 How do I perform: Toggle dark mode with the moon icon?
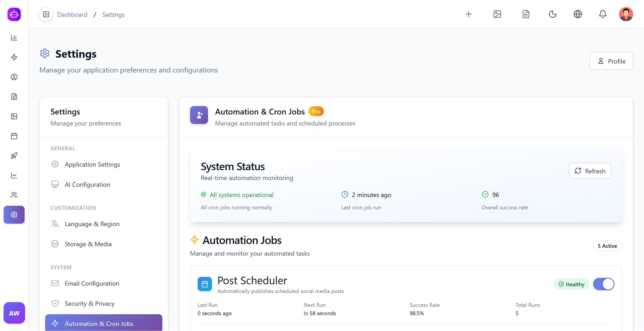(x=553, y=14)
